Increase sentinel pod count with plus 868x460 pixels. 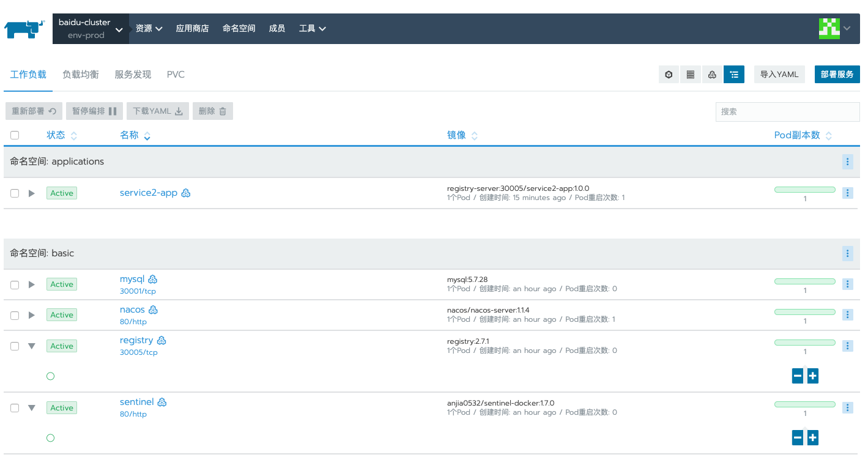812,437
